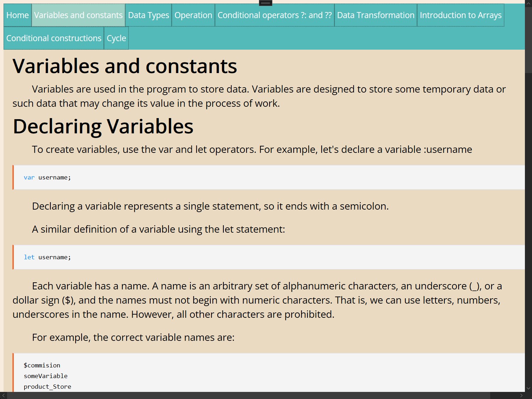Screen dimensions: 532x399
Task: Click the Variables and constants page heading
Action: tap(125, 66)
